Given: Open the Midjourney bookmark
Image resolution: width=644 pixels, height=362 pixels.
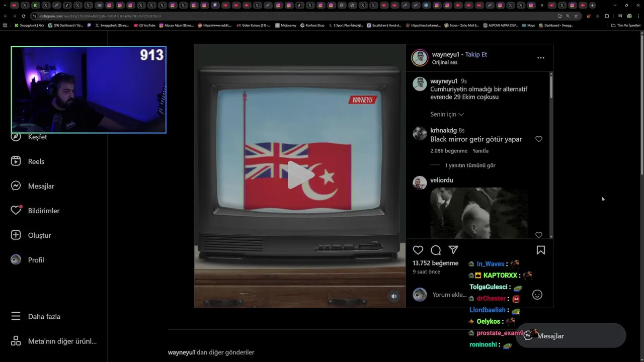Looking at the screenshot, I should 286,25.
